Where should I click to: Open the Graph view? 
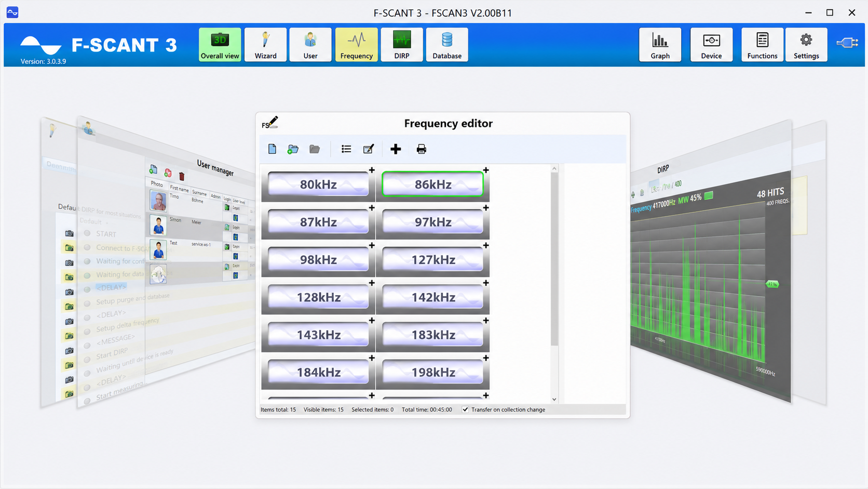(660, 45)
